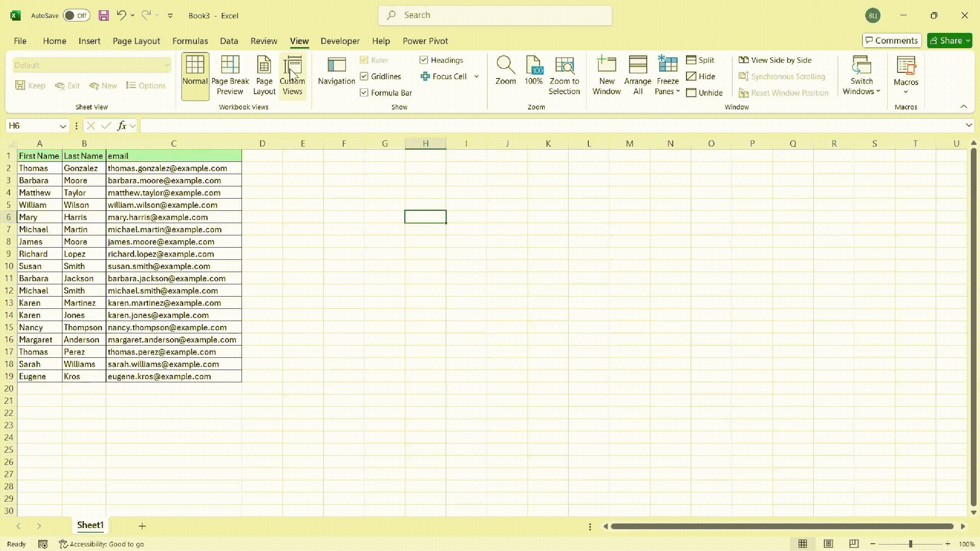Turn on the AutoSave toggle
This screenshot has width=980, height=551.
[76, 15]
